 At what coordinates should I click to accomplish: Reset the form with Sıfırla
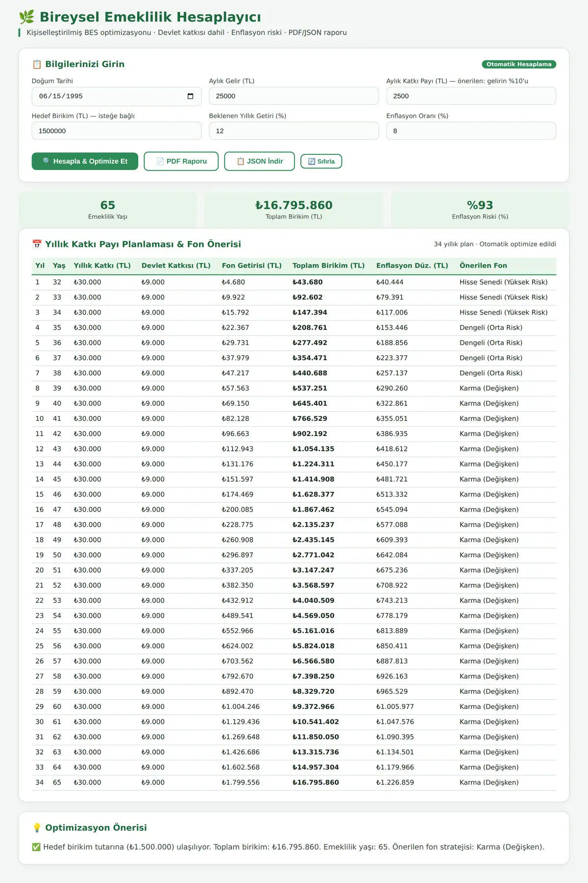pos(321,161)
